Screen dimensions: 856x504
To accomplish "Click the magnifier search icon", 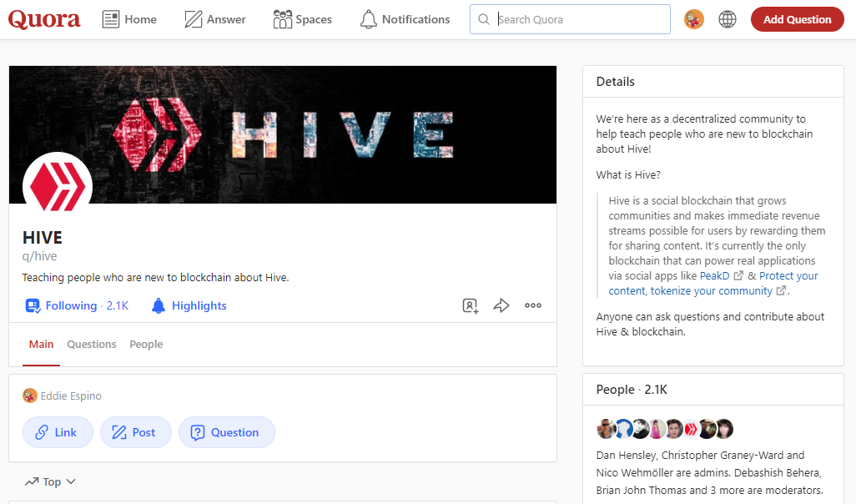I will pyautogui.click(x=484, y=19).
